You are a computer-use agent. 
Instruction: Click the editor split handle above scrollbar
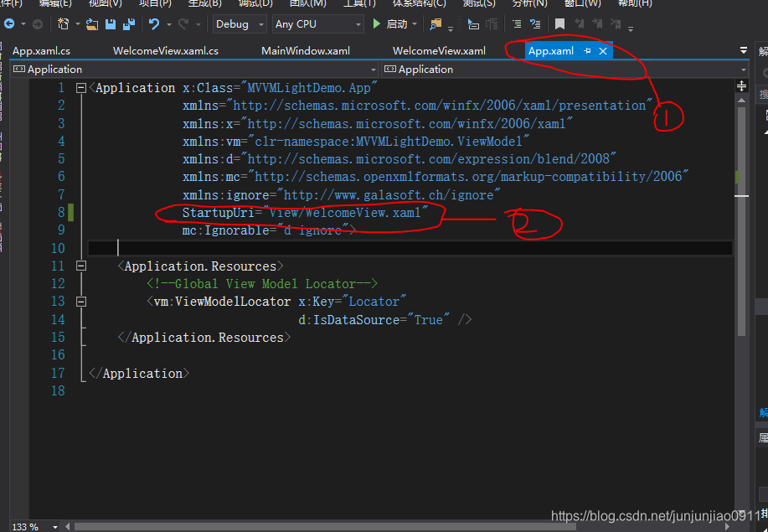point(741,86)
